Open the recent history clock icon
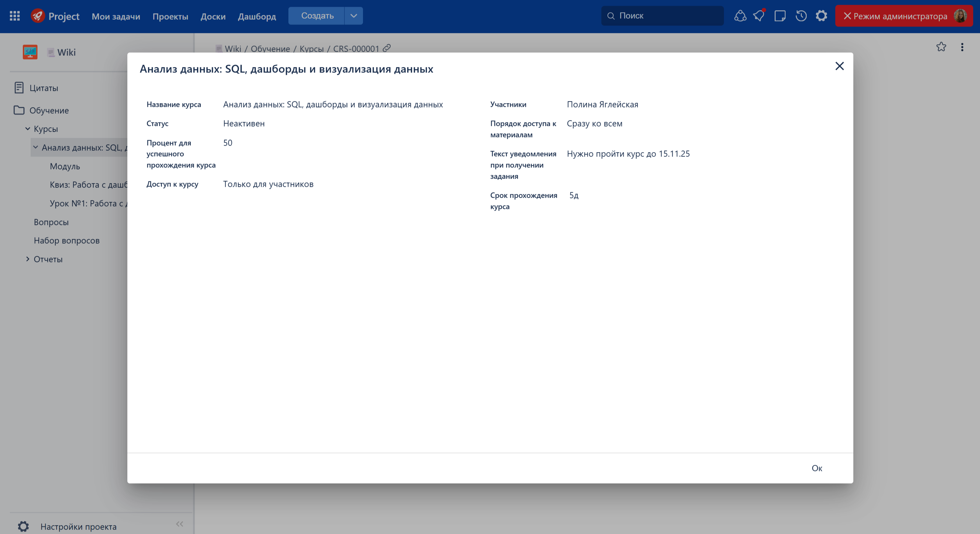980x534 pixels. (801, 16)
